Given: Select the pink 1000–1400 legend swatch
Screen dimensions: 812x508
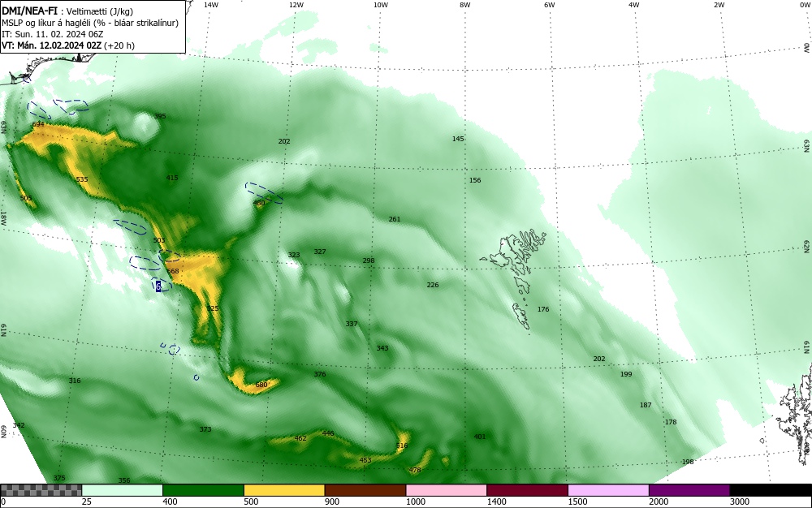Looking at the screenshot, I should point(447,490).
